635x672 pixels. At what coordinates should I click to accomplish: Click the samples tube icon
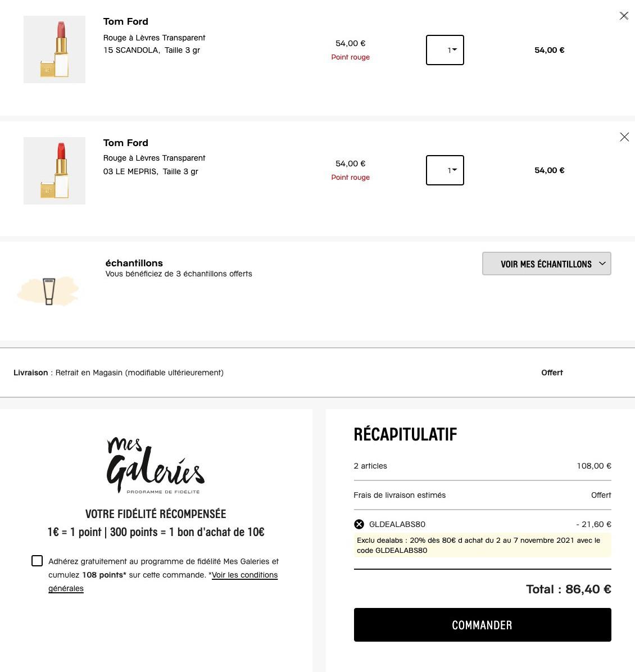(x=49, y=291)
